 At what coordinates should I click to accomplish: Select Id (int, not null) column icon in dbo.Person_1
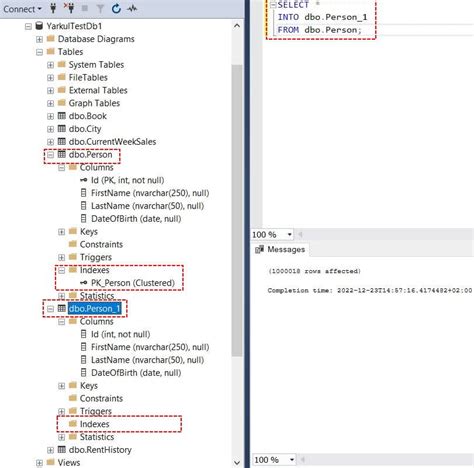tap(84, 334)
